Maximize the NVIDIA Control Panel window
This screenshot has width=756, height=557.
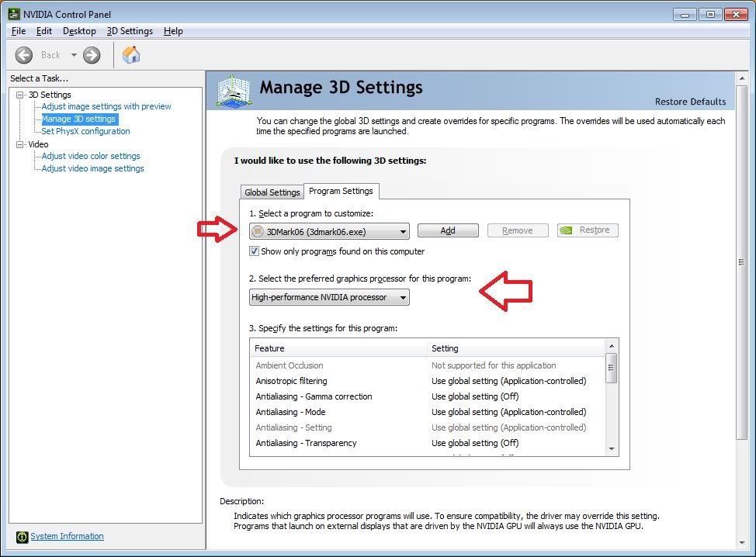(x=710, y=15)
